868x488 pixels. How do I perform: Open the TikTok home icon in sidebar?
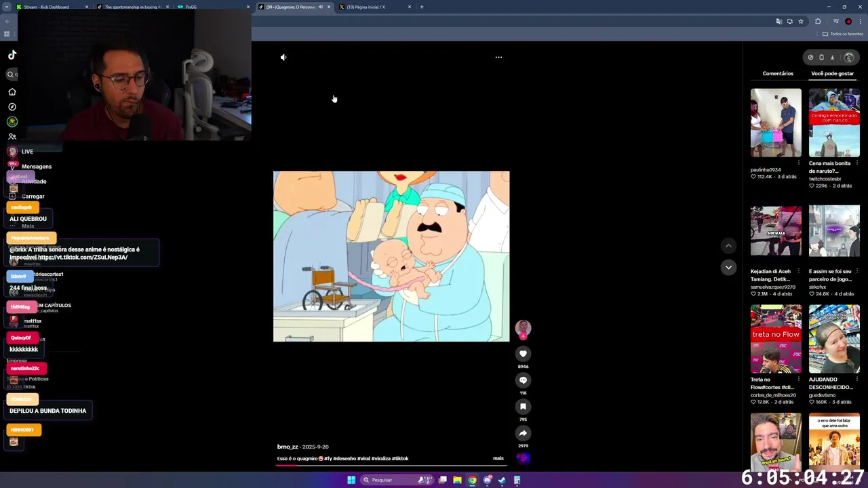pyautogui.click(x=12, y=91)
